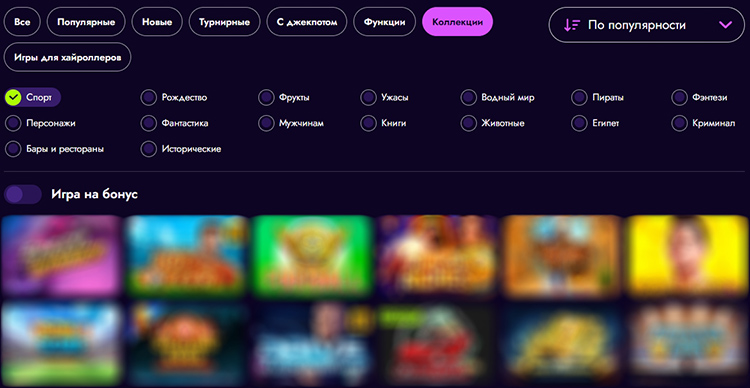The image size is (750, 388).
Task: Open the Функции tab
Action: pyautogui.click(x=385, y=22)
